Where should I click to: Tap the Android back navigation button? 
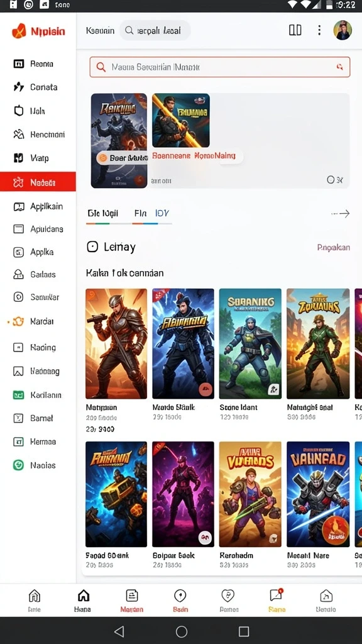pyautogui.click(x=119, y=631)
